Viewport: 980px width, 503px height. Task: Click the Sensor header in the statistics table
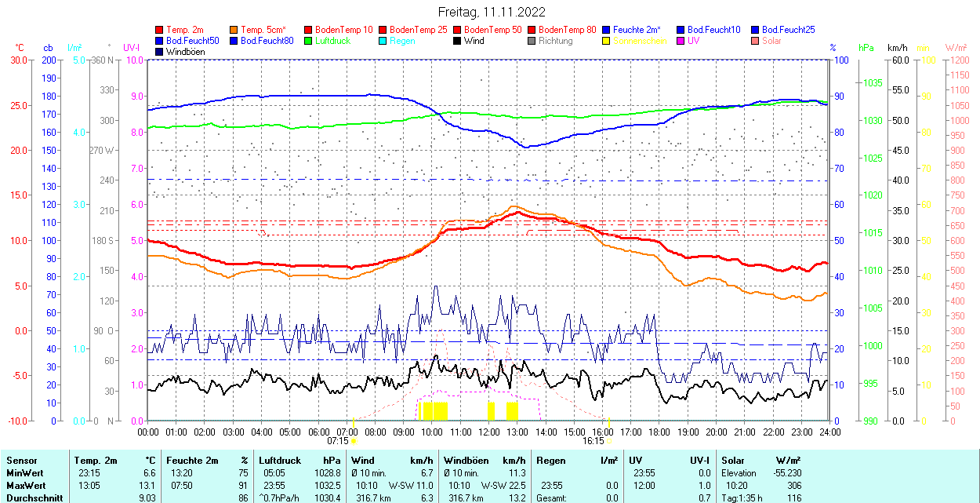pos(22,461)
